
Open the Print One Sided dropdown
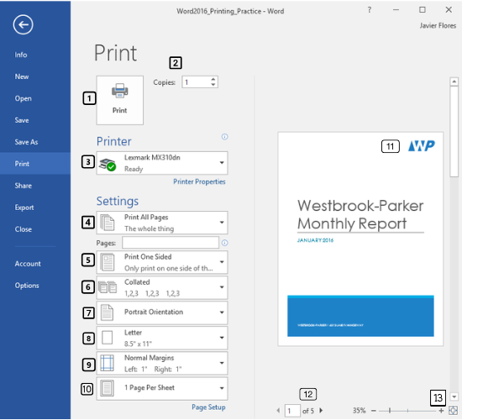[x=162, y=262]
